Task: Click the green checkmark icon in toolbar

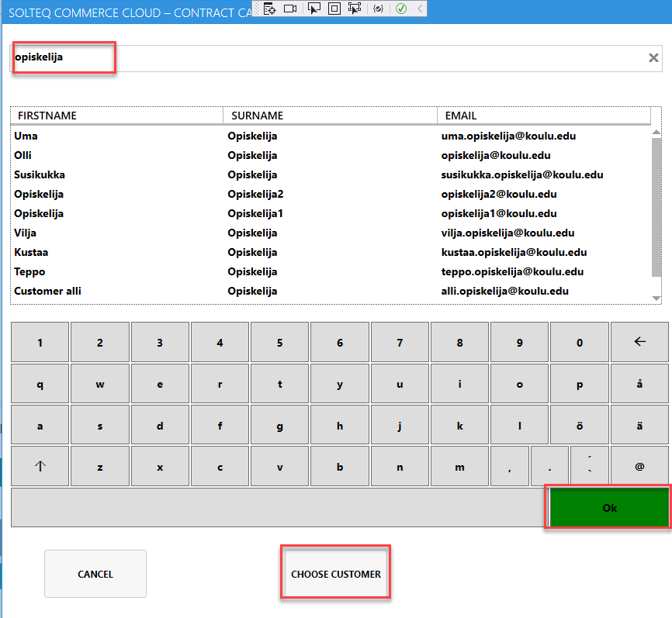Action: click(400, 9)
